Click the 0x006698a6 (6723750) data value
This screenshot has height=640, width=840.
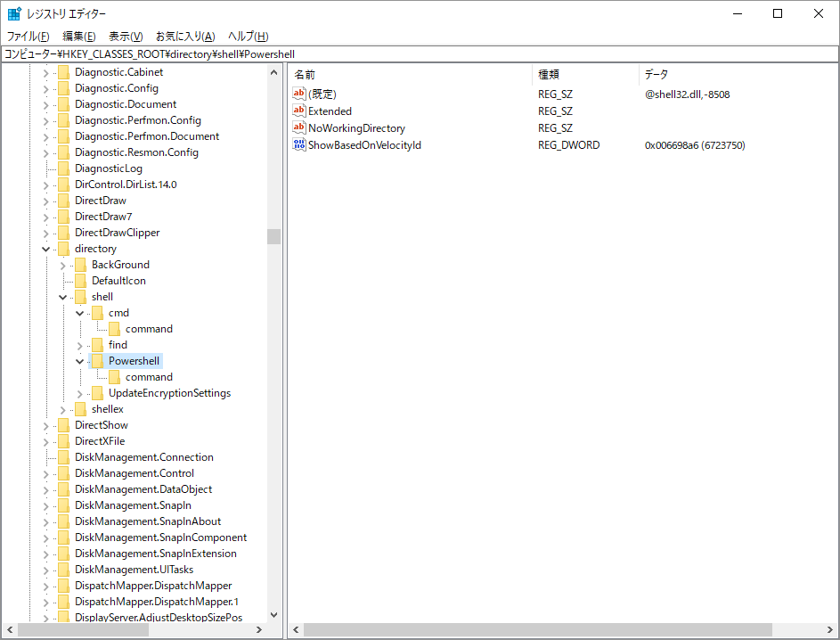click(x=695, y=145)
